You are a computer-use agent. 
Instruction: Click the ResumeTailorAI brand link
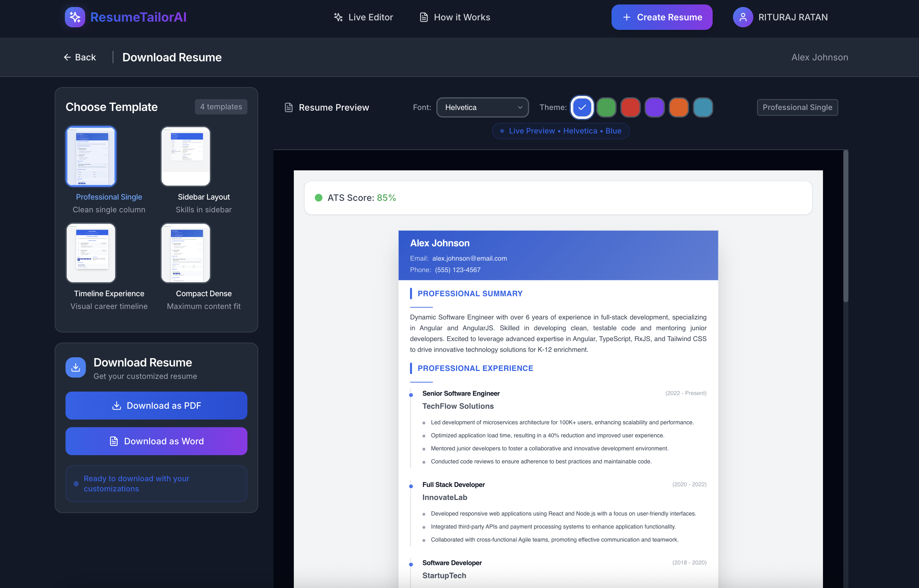[x=126, y=17]
